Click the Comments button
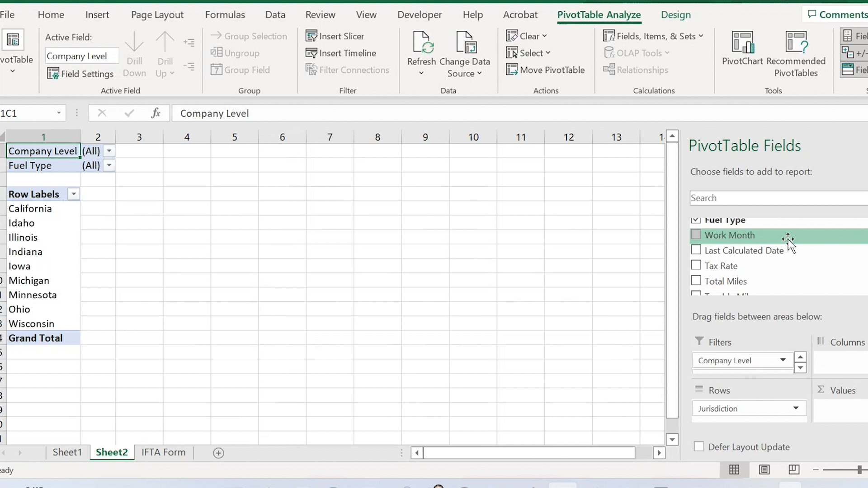868x488 pixels. (x=837, y=14)
